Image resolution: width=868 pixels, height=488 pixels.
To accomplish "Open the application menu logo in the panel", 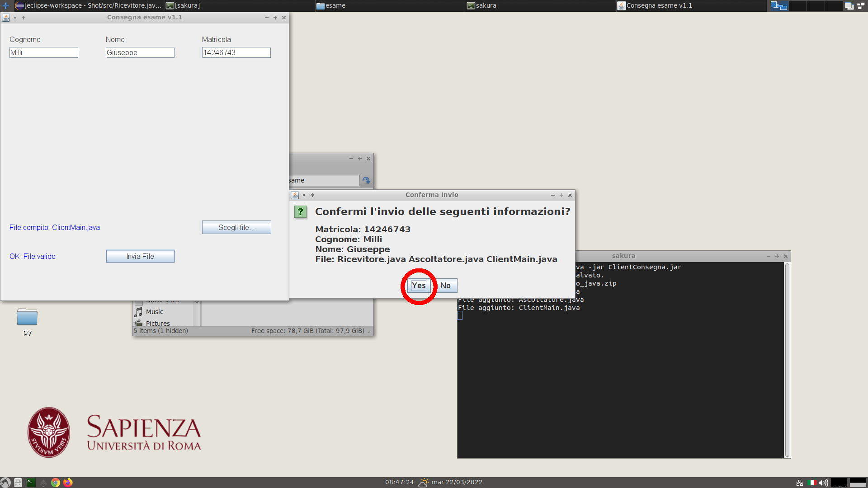I will [x=5, y=483].
